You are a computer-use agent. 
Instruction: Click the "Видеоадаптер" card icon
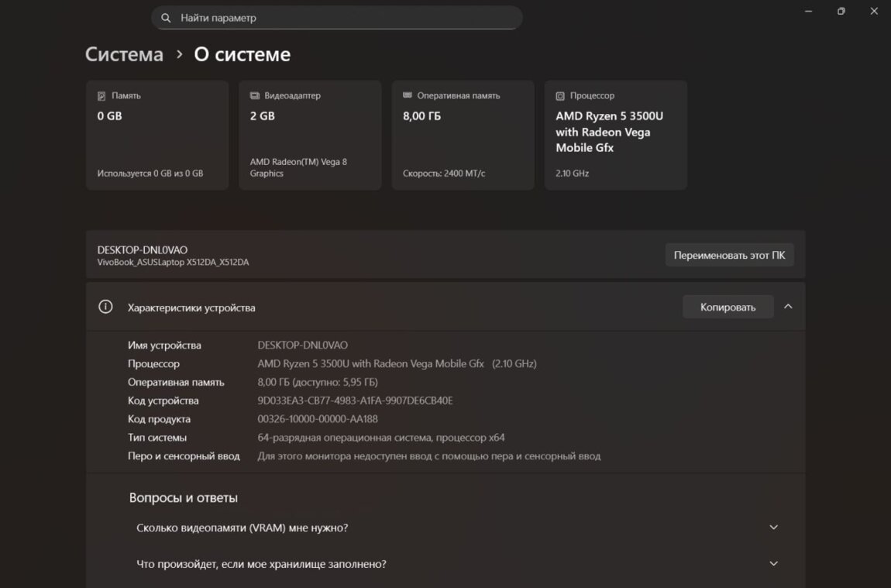coord(255,96)
